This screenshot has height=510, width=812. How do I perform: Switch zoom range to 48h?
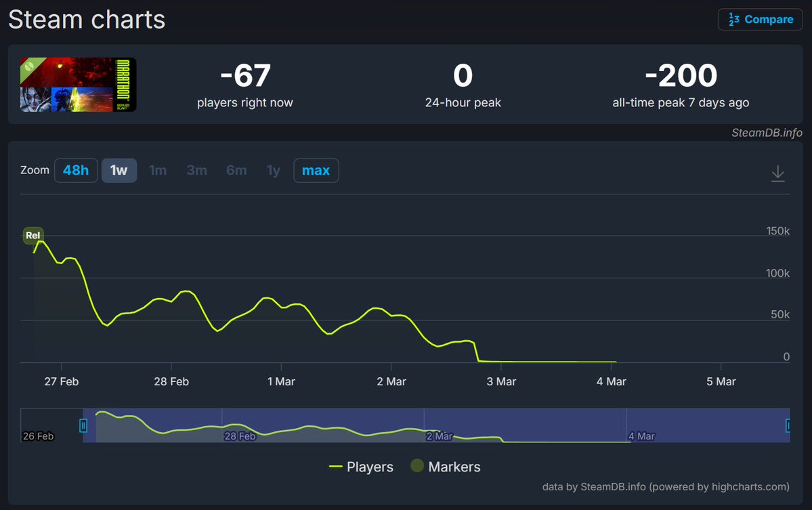tap(76, 170)
